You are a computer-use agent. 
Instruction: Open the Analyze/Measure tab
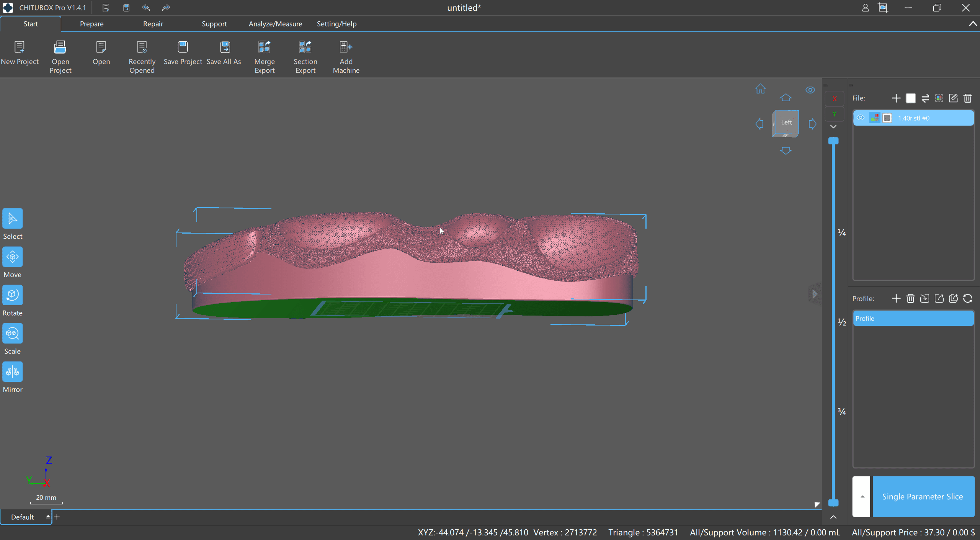coord(275,24)
